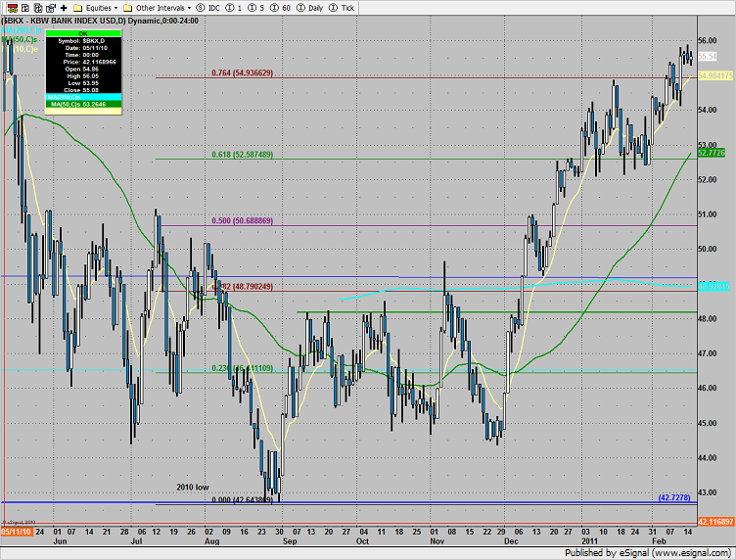Click the "2010 low" text annotation
The height and width of the screenshot is (560, 736).
click(192, 487)
